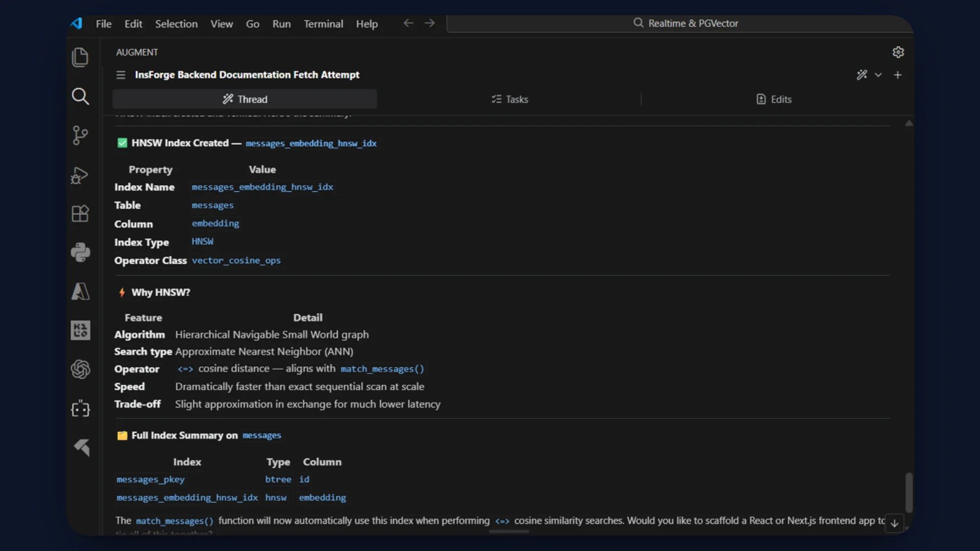Image resolution: width=980 pixels, height=551 pixels.
Task: Open the Extensions view
Action: (x=80, y=214)
